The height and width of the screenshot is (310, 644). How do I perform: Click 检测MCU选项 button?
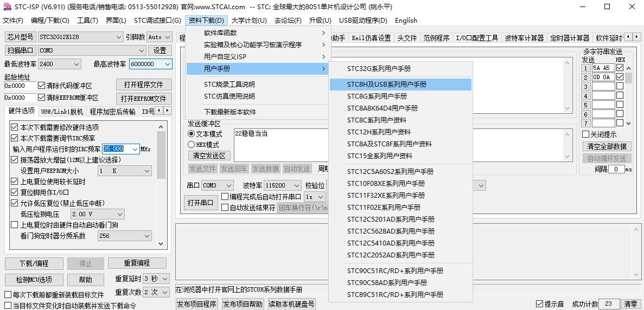coord(34,280)
